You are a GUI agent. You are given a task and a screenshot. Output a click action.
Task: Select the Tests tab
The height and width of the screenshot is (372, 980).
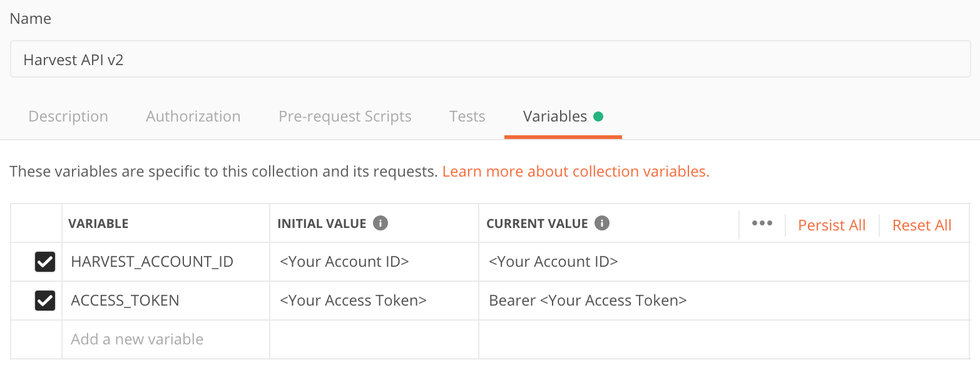(467, 116)
